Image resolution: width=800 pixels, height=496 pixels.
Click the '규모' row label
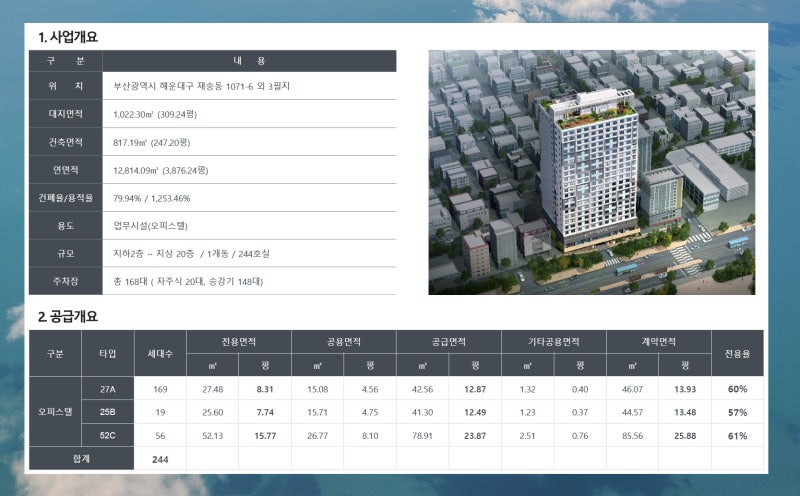pyautogui.click(x=66, y=254)
